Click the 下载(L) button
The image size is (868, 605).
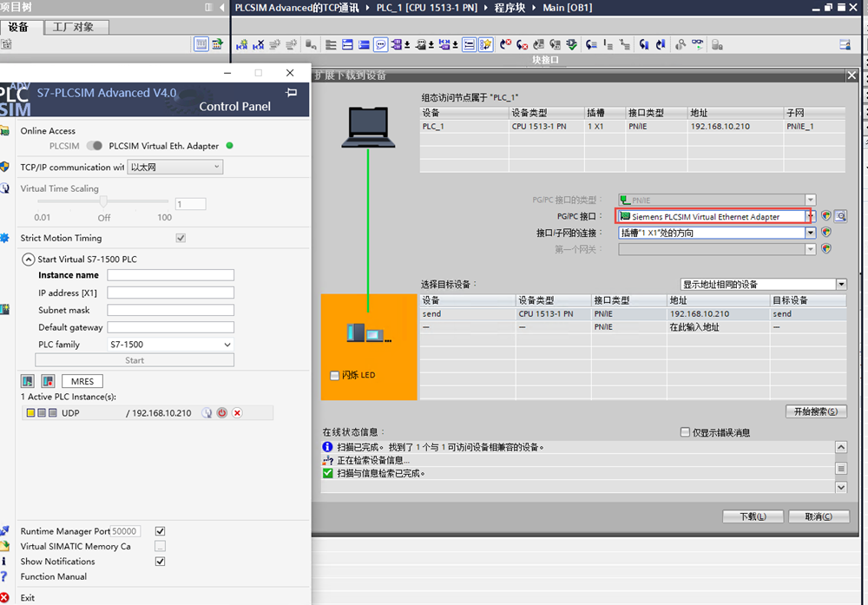[753, 516]
